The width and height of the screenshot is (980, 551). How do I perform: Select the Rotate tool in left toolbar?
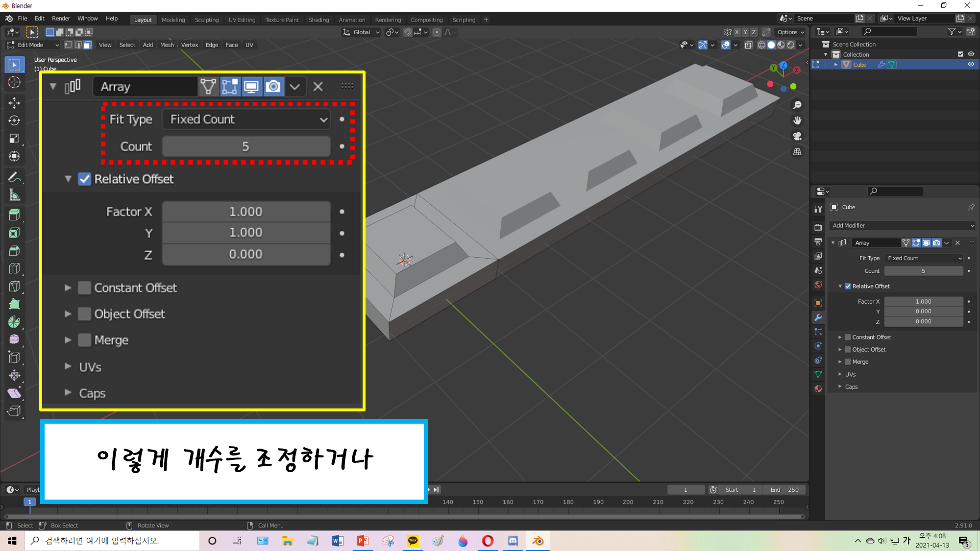(14, 120)
